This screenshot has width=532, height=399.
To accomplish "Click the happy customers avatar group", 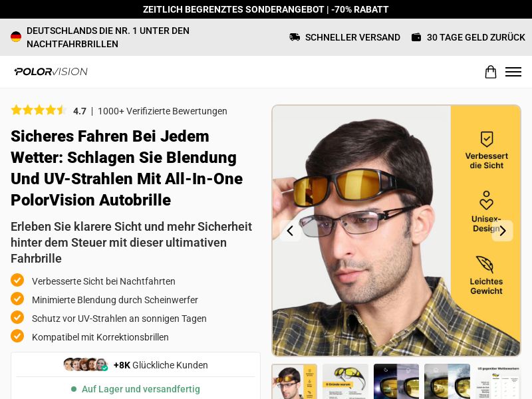I will coord(86,364).
